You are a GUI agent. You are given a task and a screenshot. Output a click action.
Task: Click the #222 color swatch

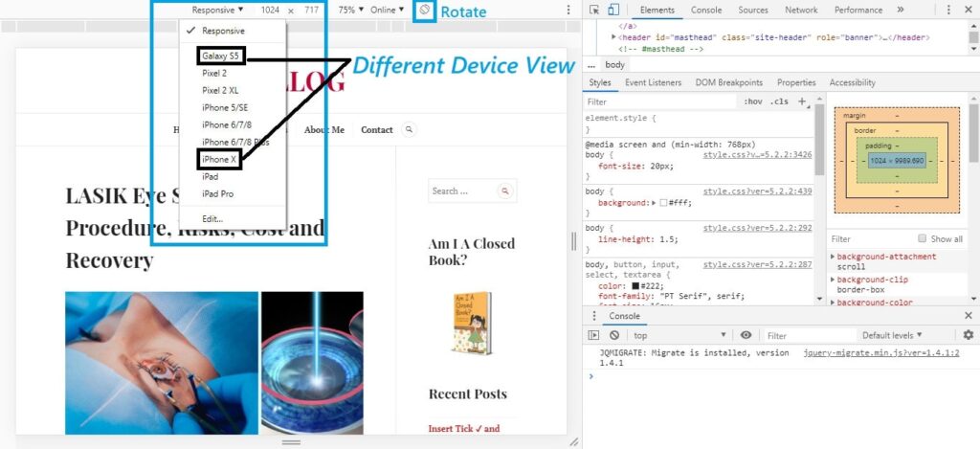tap(635, 286)
